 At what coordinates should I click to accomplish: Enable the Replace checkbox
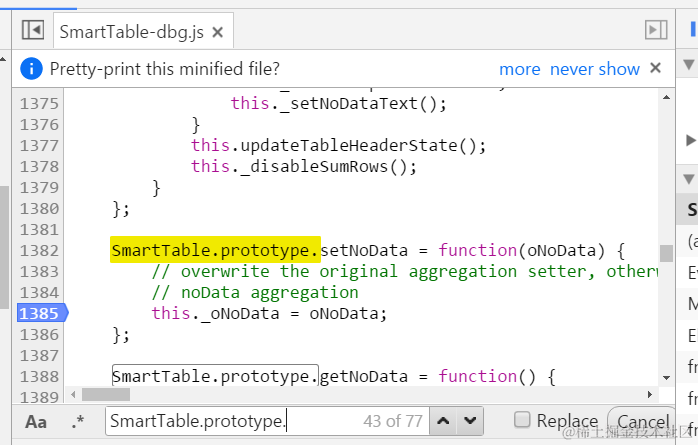522,419
